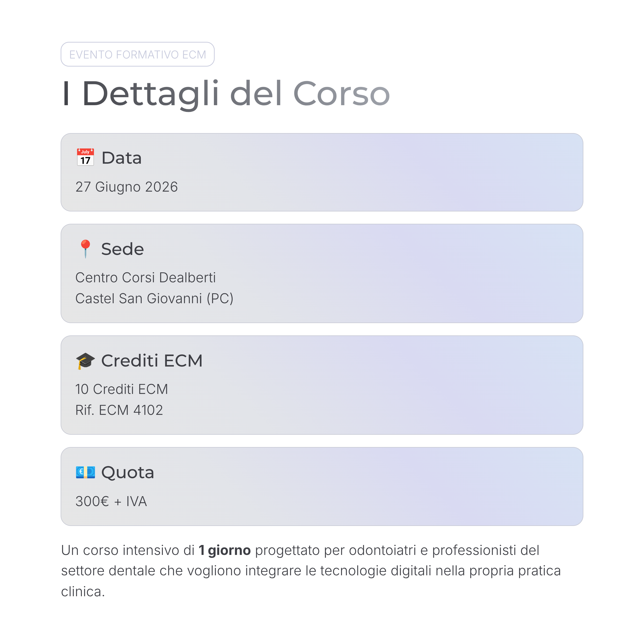The image size is (644, 644).
Task: Click the Quota card heading
Action: point(128,472)
